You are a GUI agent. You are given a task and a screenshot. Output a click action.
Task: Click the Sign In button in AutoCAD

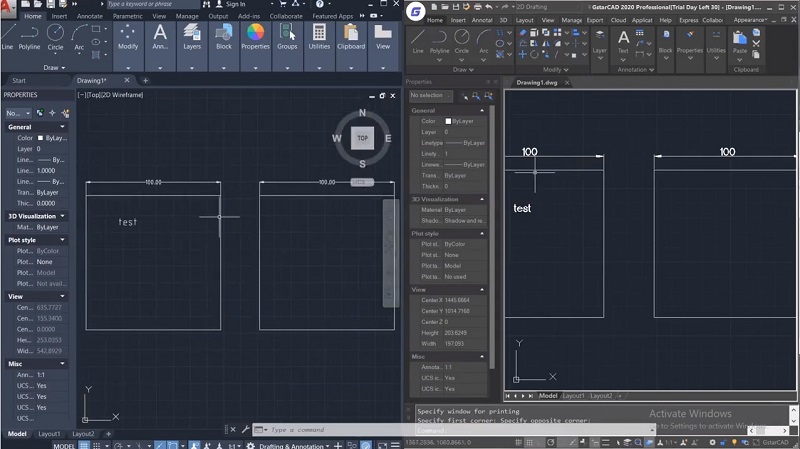point(234,4)
